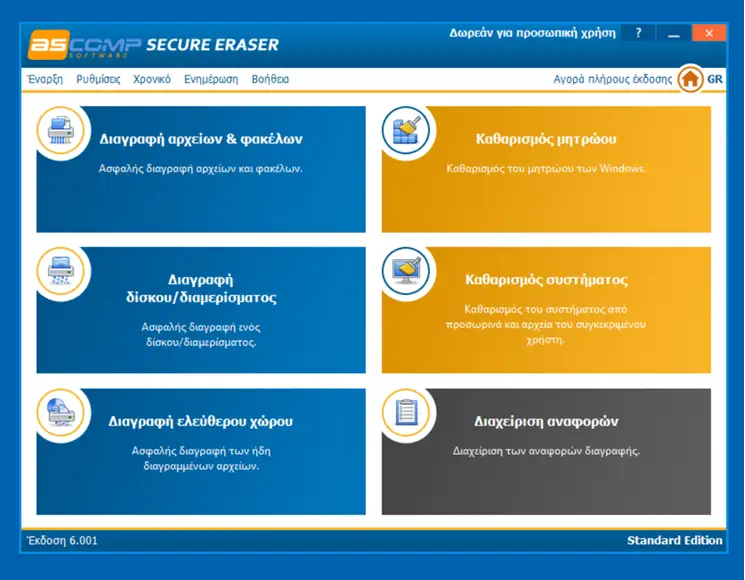Select the Διαχείριση αναφορών tile
745x580 pixels.
tap(546, 451)
